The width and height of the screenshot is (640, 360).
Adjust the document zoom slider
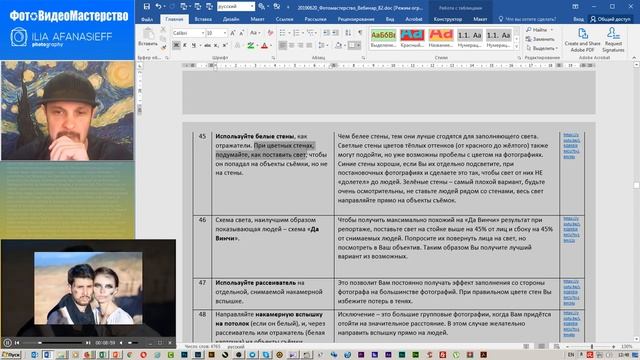coord(591,346)
